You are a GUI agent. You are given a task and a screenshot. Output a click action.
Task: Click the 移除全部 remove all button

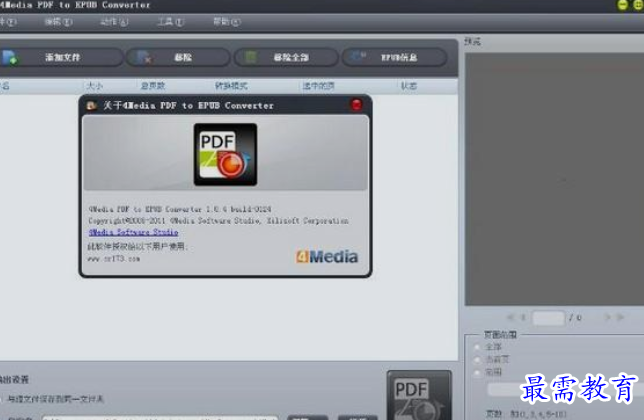[x=286, y=57]
